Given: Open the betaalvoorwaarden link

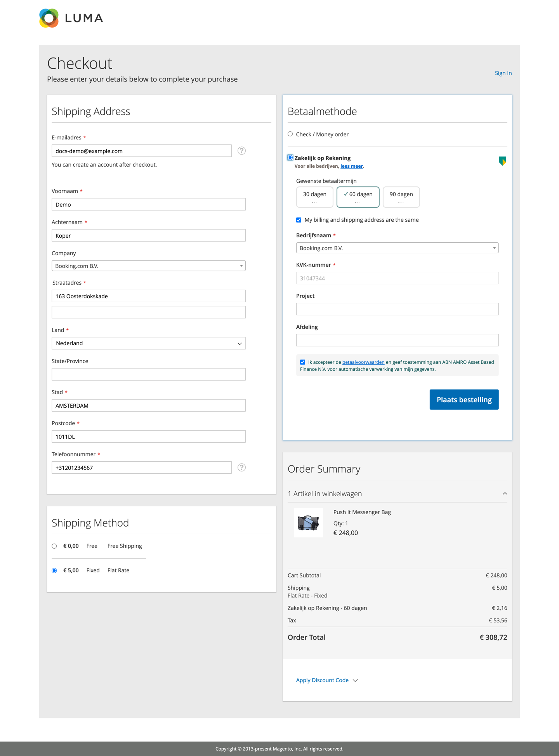Looking at the screenshot, I should [x=363, y=362].
